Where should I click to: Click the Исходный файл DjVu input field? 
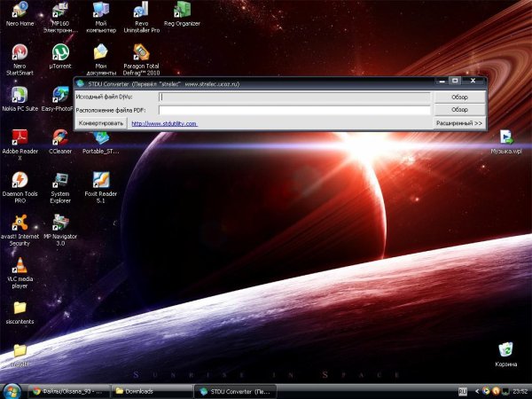coord(294,97)
